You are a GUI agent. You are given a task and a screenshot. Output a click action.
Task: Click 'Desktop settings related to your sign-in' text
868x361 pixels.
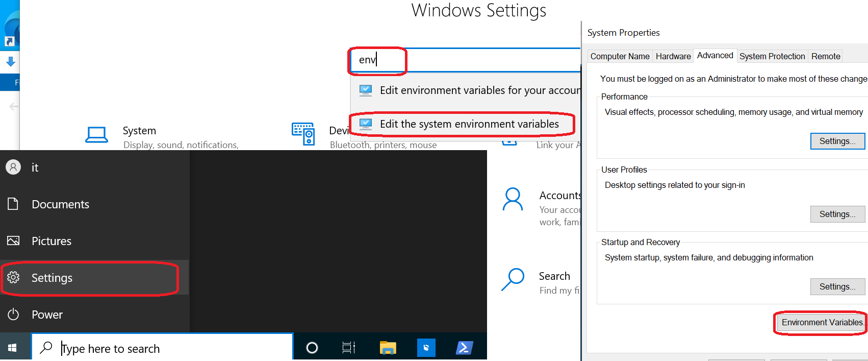click(675, 185)
